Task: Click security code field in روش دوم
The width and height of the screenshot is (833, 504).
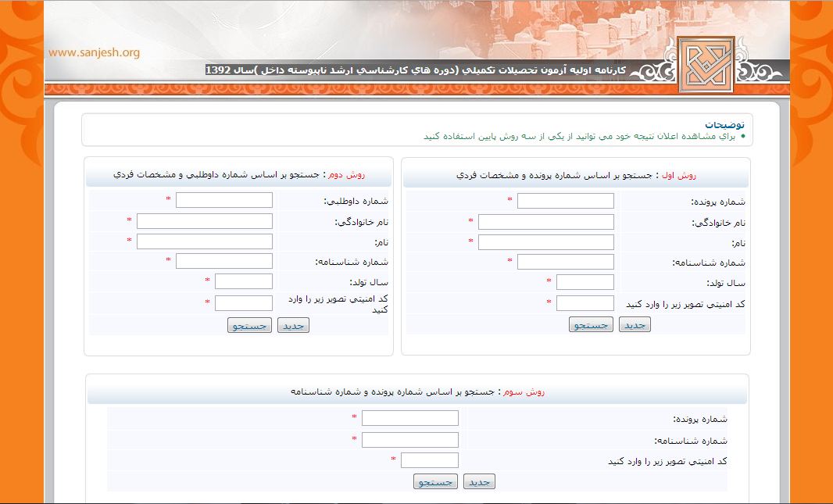Action: (x=243, y=302)
